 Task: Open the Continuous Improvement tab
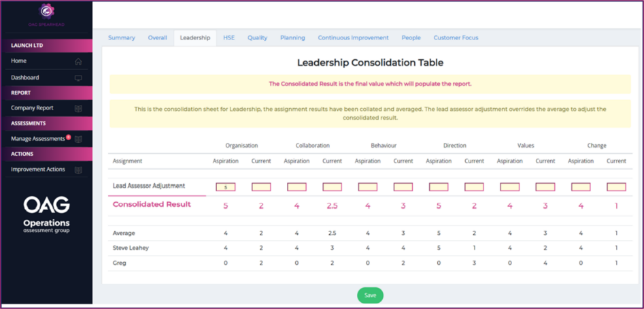(x=353, y=38)
